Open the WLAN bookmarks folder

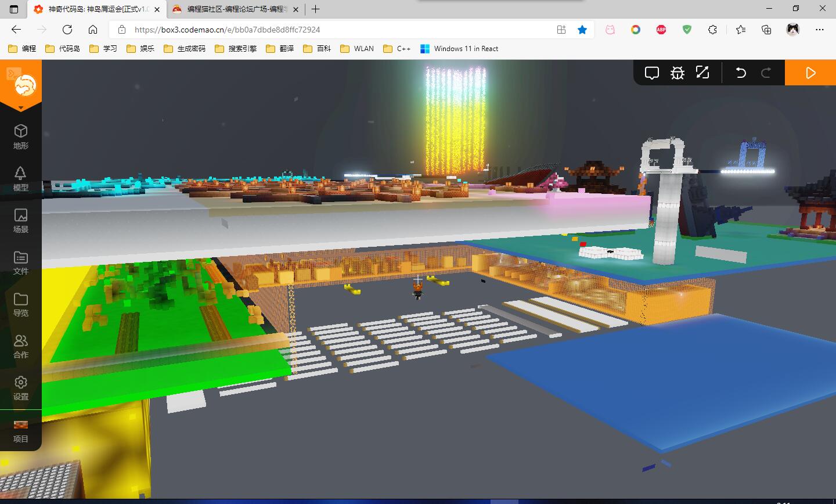357,49
